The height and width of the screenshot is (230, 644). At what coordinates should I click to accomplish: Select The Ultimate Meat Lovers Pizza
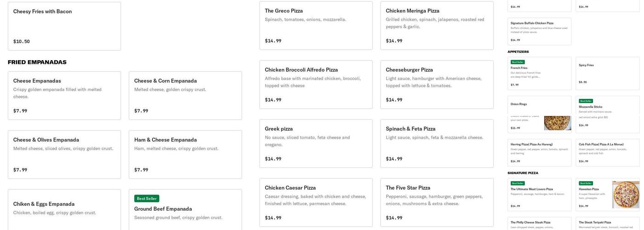(539, 195)
